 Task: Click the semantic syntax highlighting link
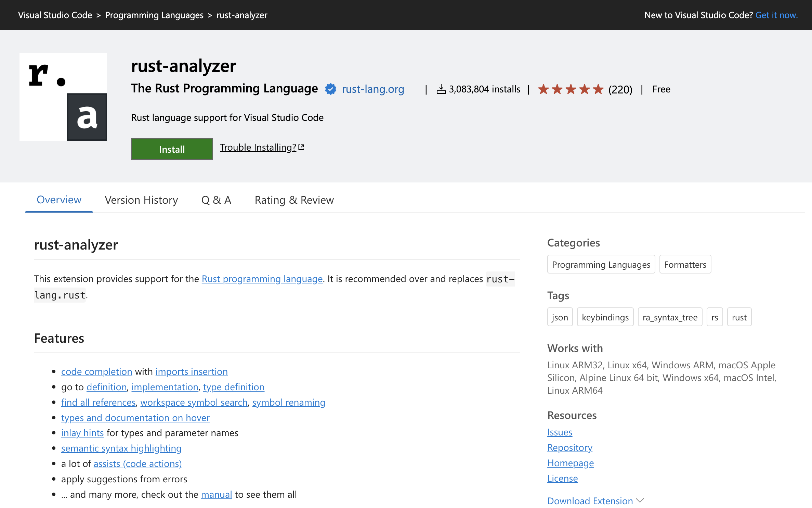121,448
